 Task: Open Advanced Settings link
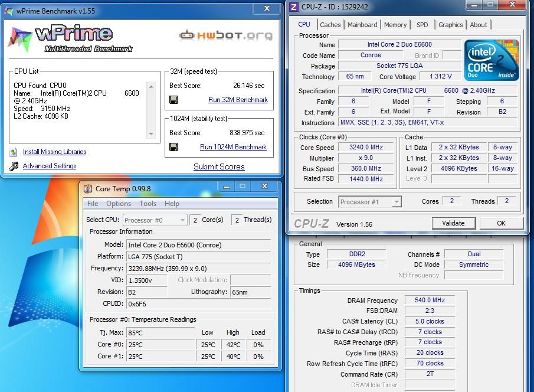tap(50, 166)
